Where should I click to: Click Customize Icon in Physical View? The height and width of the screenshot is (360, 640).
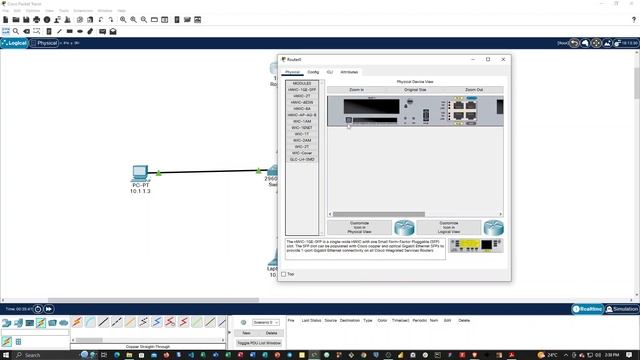tap(360, 227)
